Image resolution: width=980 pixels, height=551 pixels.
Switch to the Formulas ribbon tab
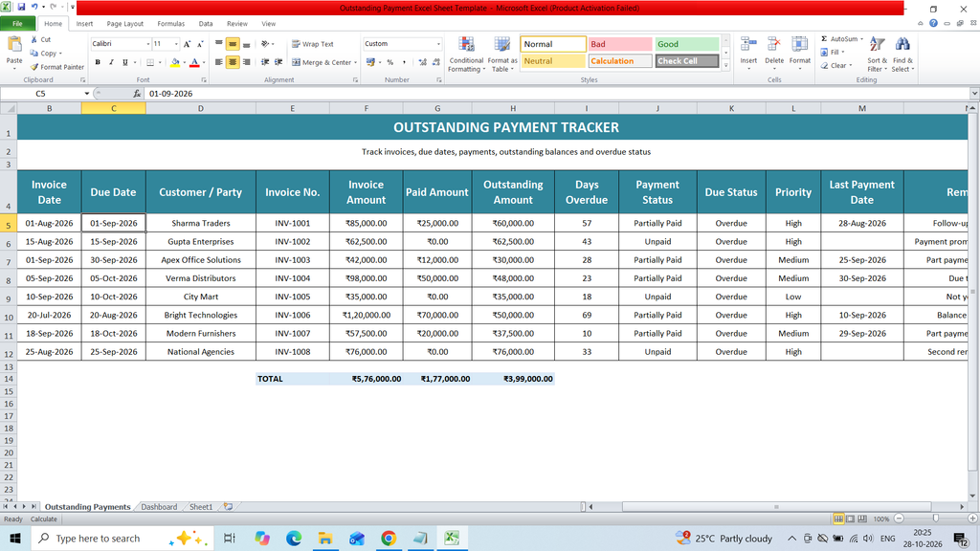(170, 24)
